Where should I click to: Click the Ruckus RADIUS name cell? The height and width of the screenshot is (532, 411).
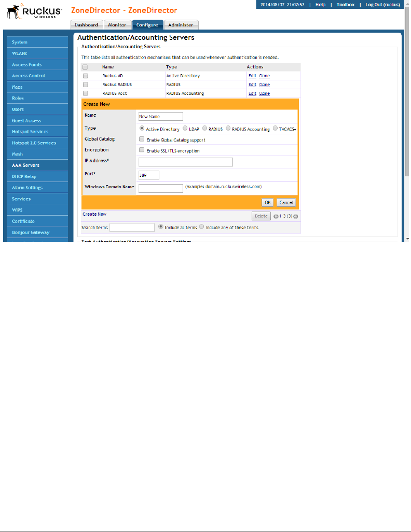(117, 85)
